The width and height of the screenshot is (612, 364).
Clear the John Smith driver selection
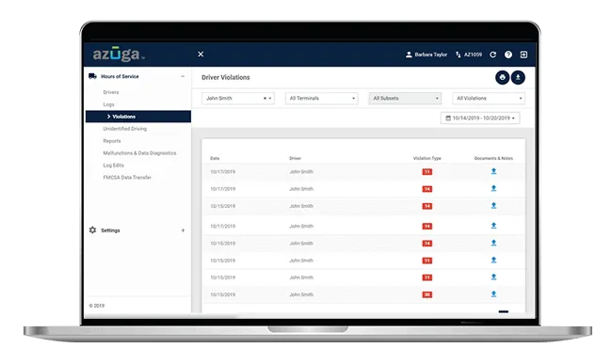tap(265, 98)
